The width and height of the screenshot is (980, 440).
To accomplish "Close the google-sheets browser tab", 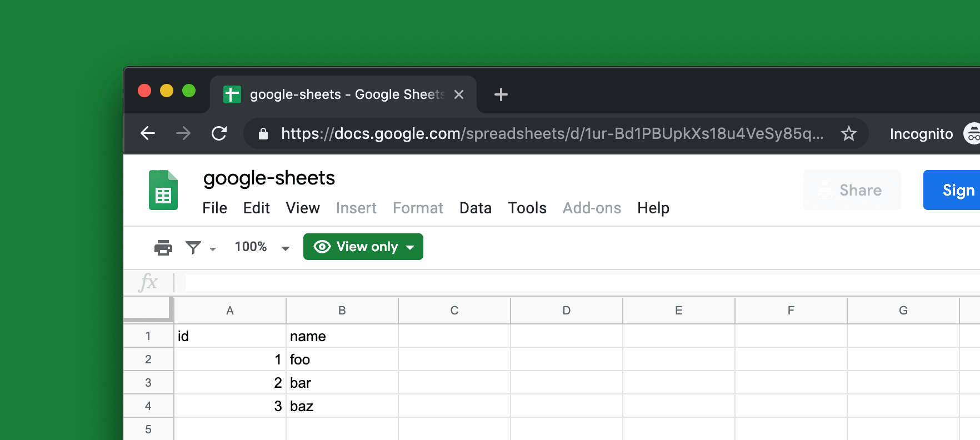I will point(459,94).
